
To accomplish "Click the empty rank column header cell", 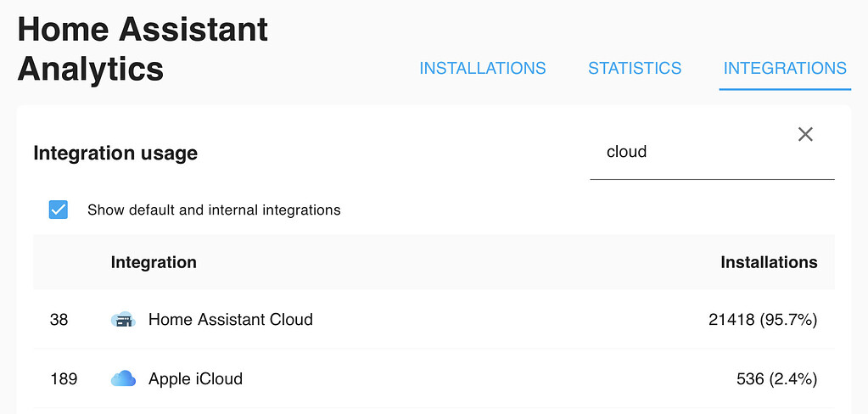I will [64, 262].
